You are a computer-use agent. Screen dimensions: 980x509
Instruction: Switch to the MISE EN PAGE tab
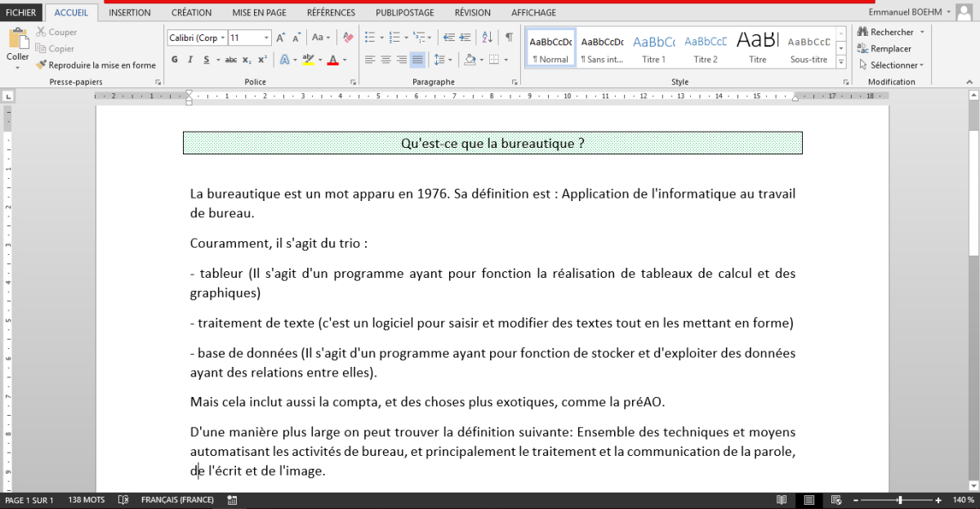pyautogui.click(x=259, y=12)
